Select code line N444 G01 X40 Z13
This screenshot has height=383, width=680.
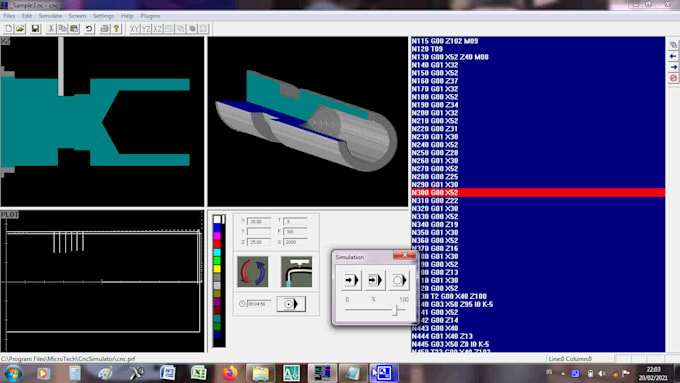coord(442,336)
